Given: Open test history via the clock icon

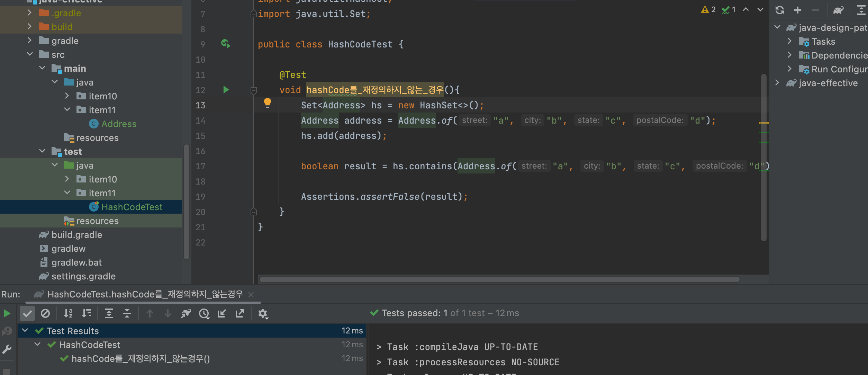Looking at the screenshot, I should pos(204,313).
